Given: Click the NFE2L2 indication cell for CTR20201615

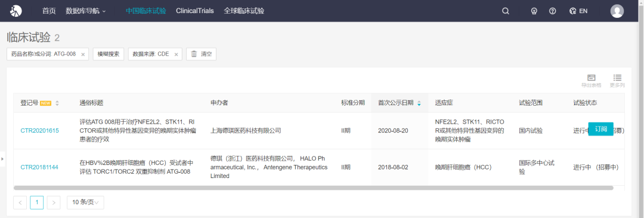Looking at the screenshot, I should pos(469,130).
